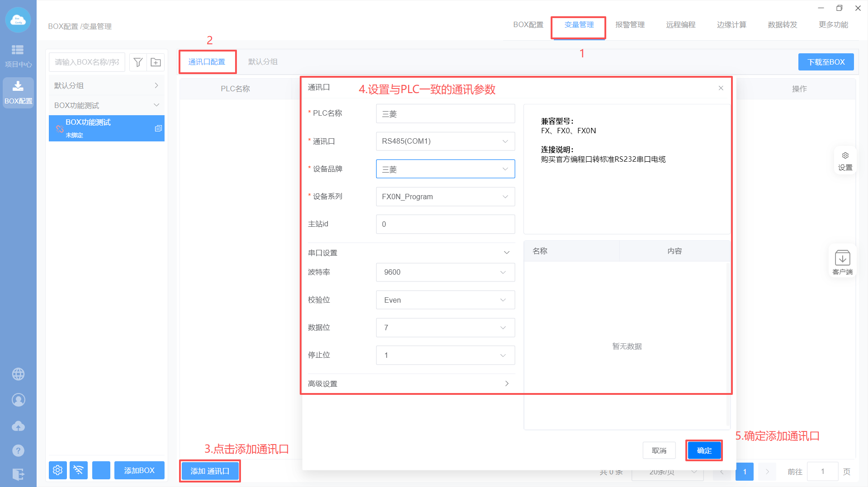
Task: Expand the 高级设置 section
Action: [409, 384]
